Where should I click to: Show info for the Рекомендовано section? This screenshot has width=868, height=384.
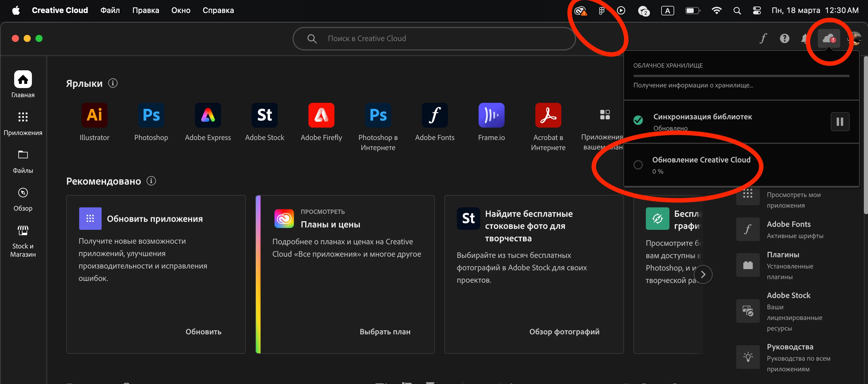(x=151, y=181)
